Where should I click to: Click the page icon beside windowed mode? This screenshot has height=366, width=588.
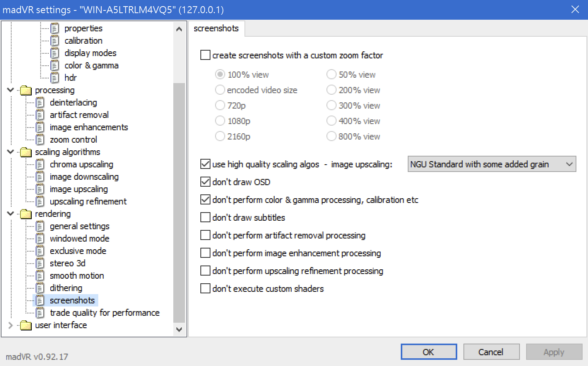click(x=40, y=238)
